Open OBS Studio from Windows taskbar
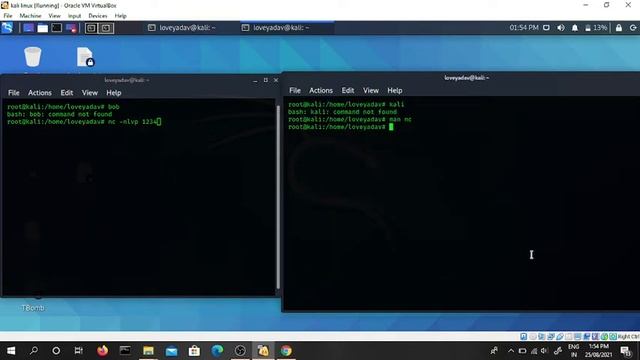 pos(240,351)
